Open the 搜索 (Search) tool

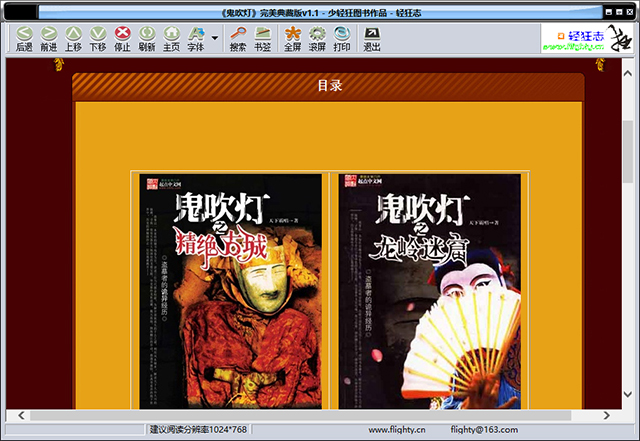(x=238, y=39)
